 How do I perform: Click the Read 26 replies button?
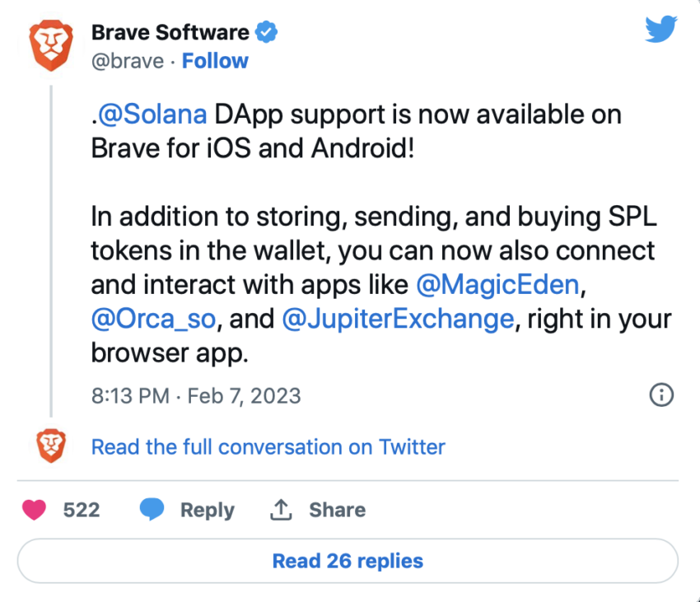coord(348,561)
